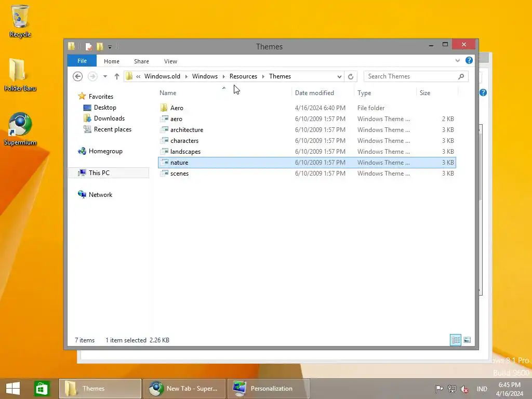Select the Folder Baru desktop folder
The width and height of the screenshot is (532, 399).
click(20, 75)
